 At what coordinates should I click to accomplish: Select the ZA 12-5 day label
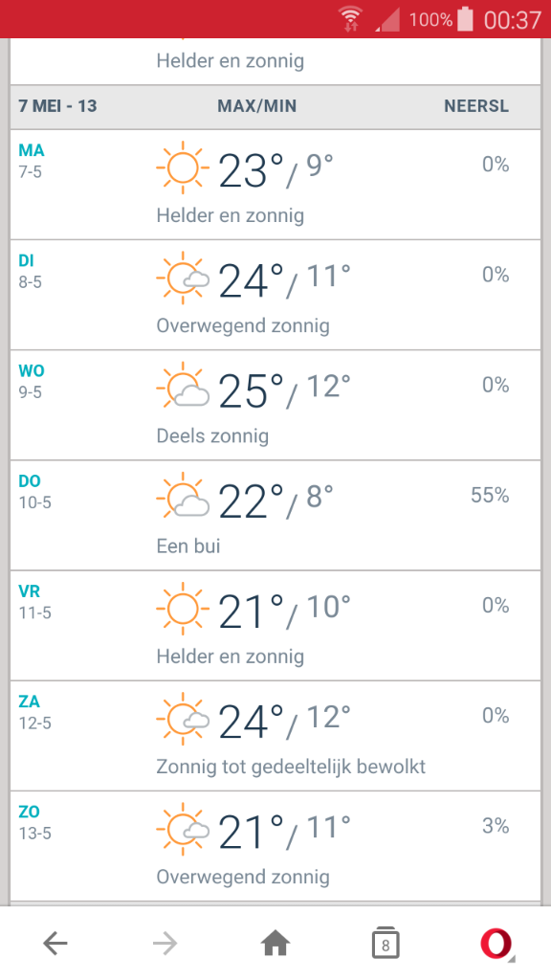[35, 712]
